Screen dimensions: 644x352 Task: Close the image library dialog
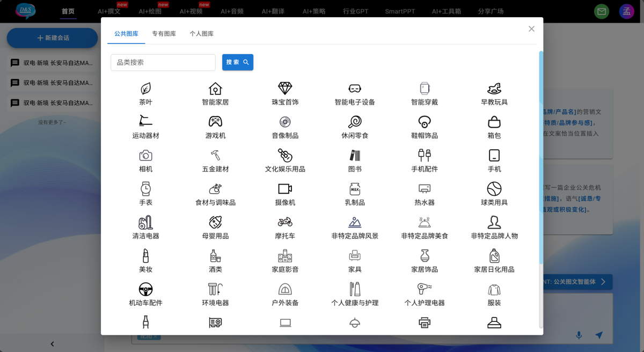[x=531, y=29]
